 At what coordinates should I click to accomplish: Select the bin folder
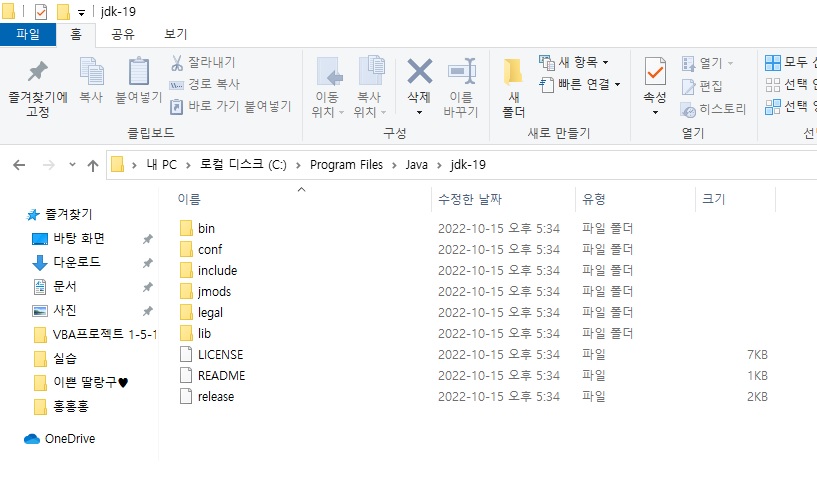click(206, 228)
